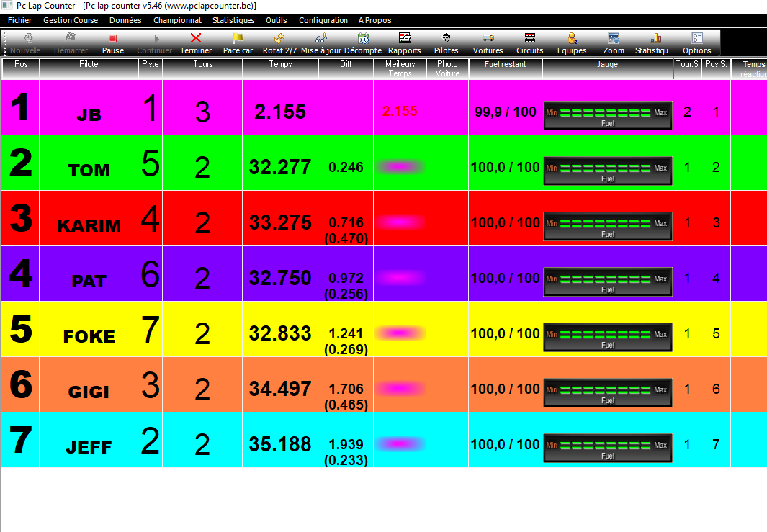Screen dimensions: 767x532
Task: Click JB's fuel gauge bar
Action: point(607,114)
